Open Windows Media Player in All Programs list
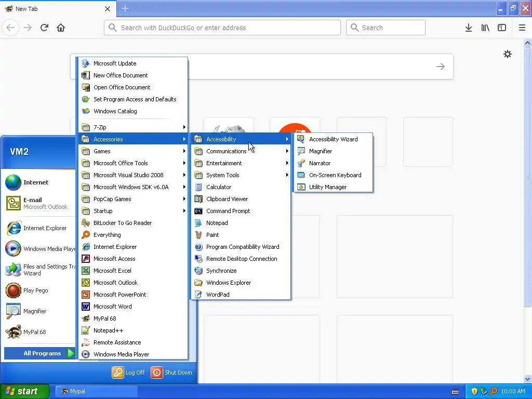This screenshot has width=532, height=399. (x=133, y=354)
